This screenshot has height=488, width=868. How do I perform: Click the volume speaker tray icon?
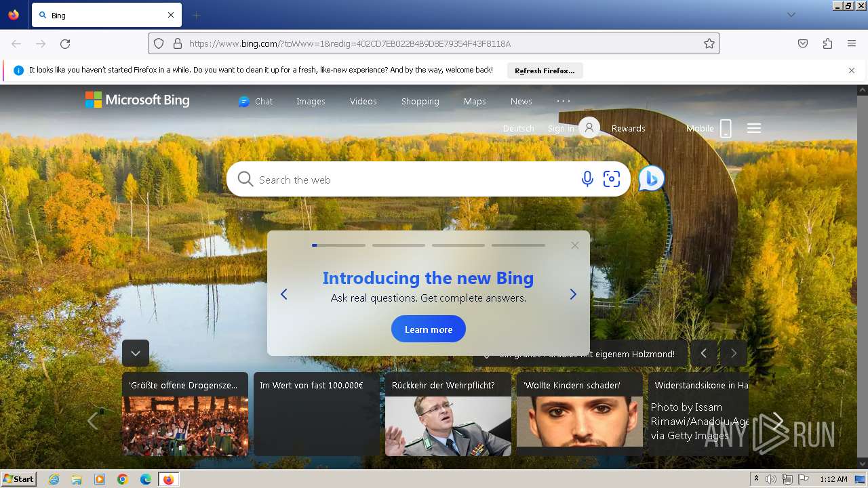pyautogui.click(x=771, y=479)
